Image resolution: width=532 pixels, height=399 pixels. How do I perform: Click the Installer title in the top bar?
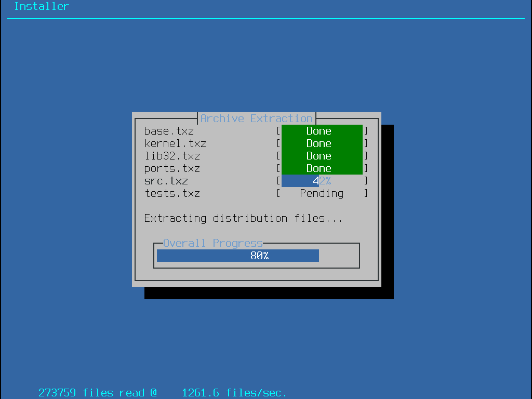pos(41,6)
